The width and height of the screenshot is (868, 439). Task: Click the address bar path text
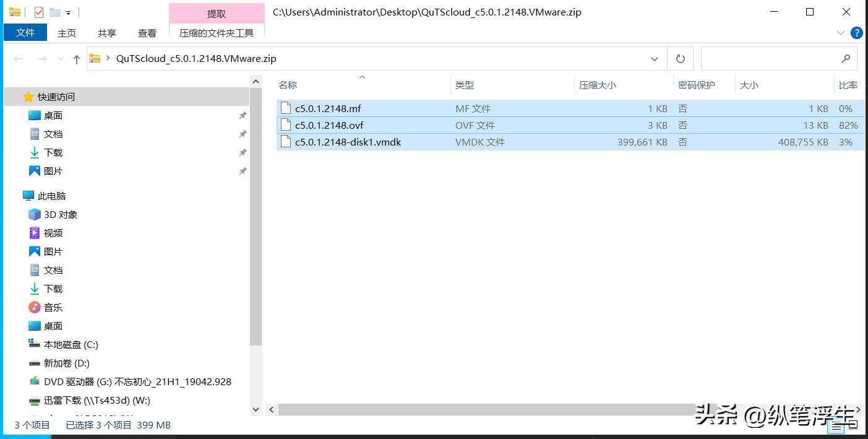pyautogui.click(x=196, y=59)
